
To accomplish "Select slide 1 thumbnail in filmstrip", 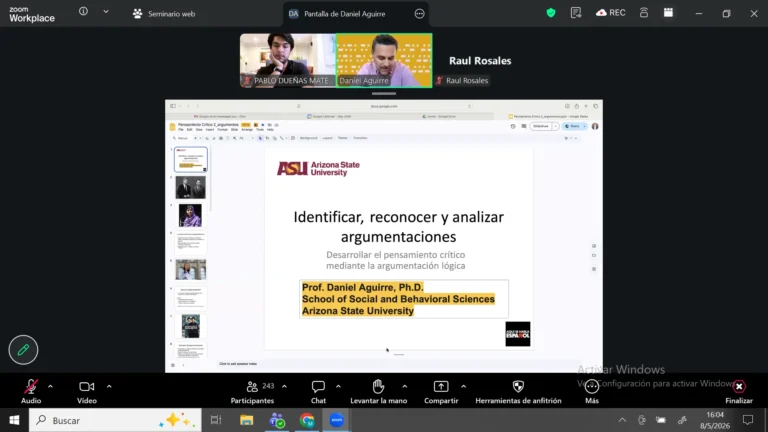I will (x=191, y=160).
